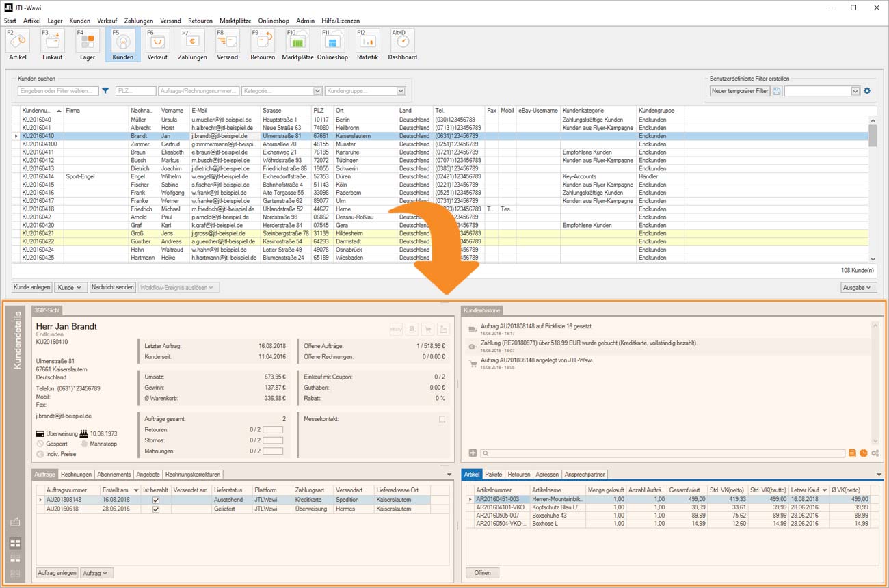Click the plus icon in Kundenhistorie

pyautogui.click(x=473, y=453)
